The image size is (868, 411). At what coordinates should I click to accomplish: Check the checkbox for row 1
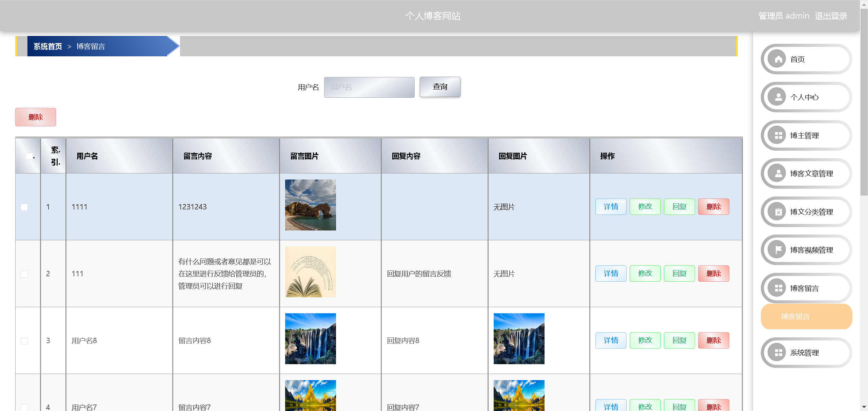click(x=24, y=207)
